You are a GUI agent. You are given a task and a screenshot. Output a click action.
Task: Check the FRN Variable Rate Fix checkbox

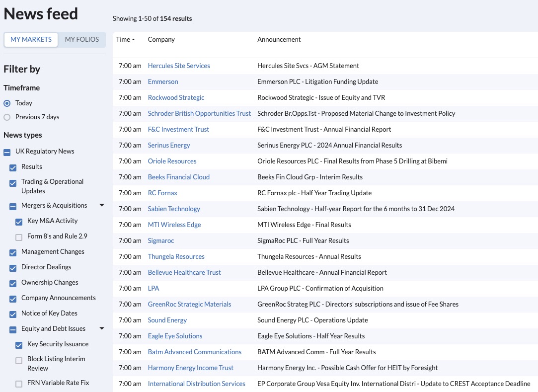click(x=19, y=384)
